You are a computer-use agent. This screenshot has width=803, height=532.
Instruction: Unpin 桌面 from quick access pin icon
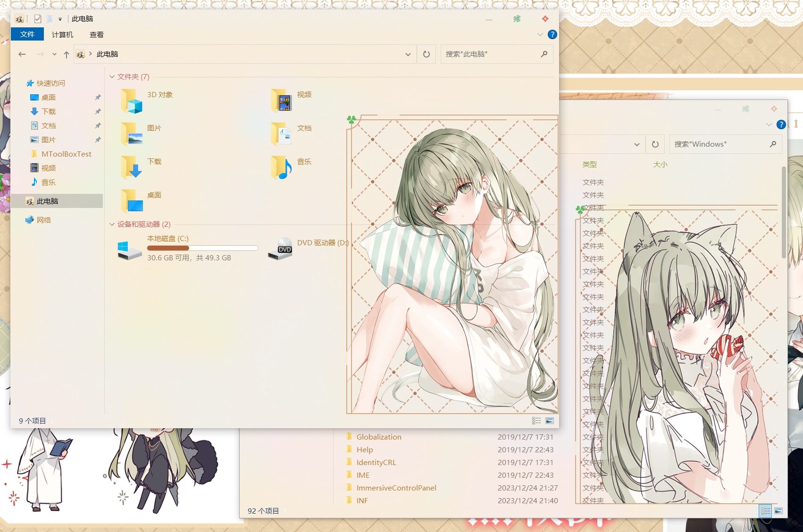click(98, 97)
